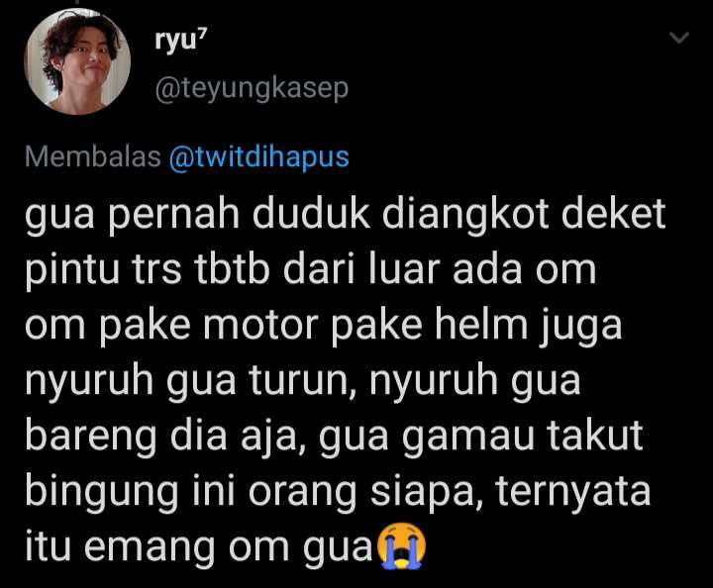Open the @teyungkasep handle profile
713x588 pixels.
click(x=252, y=89)
